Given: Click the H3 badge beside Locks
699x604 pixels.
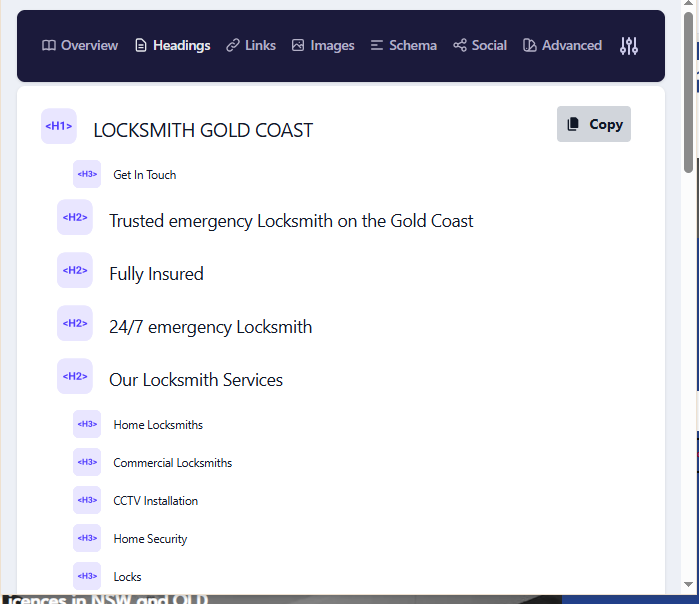Looking at the screenshot, I should tap(87, 576).
